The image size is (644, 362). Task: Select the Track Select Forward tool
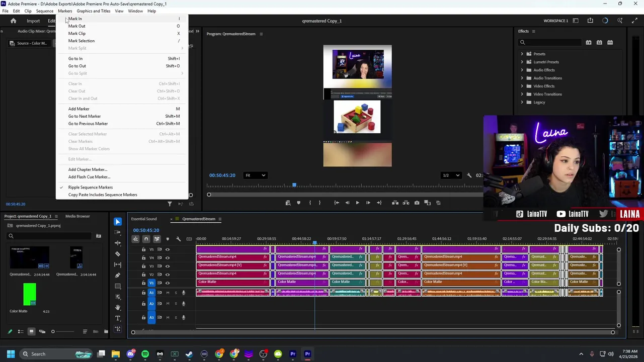(x=118, y=232)
